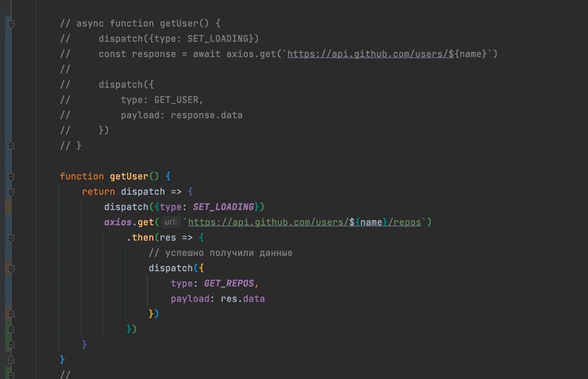Click the GET_REPOS constant

tap(229, 283)
